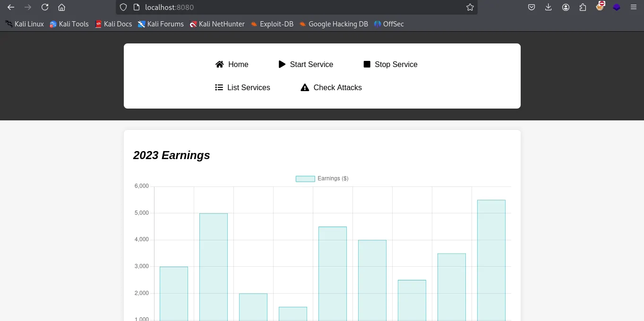Go back using the browser back arrow
644x321 pixels.
pos(11,7)
